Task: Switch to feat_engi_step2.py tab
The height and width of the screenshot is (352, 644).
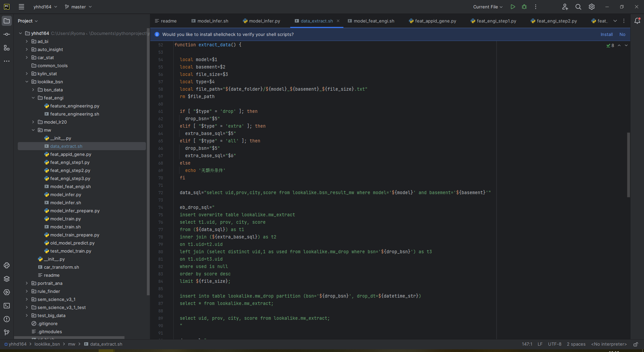Action: point(554,21)
